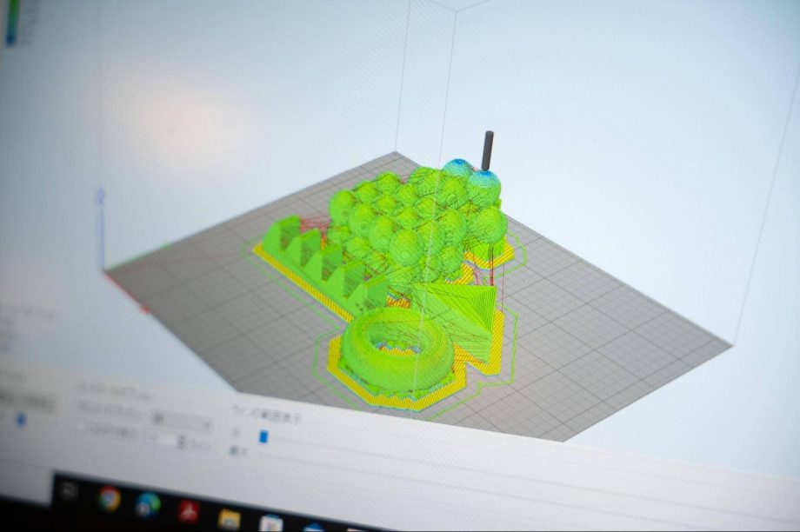Open the File Explorer folder icon
Viewport: 800px width, 532px height.
(229, 519)
